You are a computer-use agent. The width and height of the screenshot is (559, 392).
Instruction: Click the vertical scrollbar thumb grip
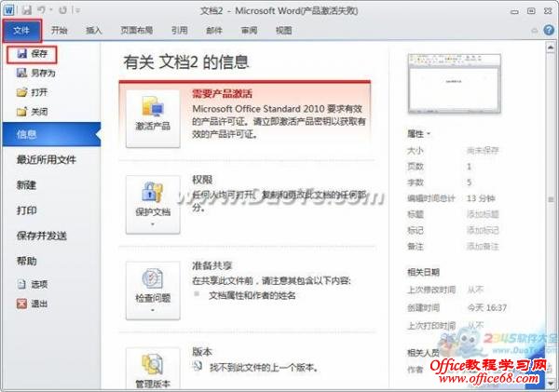tap(552, 199)
